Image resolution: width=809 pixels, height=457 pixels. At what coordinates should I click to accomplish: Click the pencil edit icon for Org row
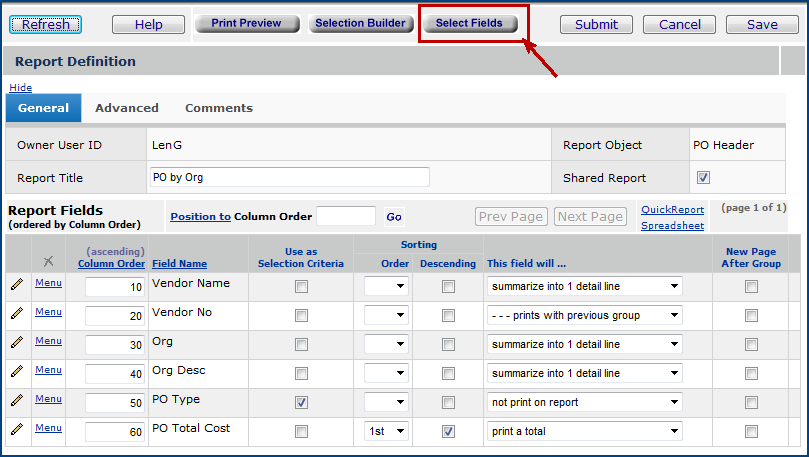pyautogui.click(x=16, y=343)
